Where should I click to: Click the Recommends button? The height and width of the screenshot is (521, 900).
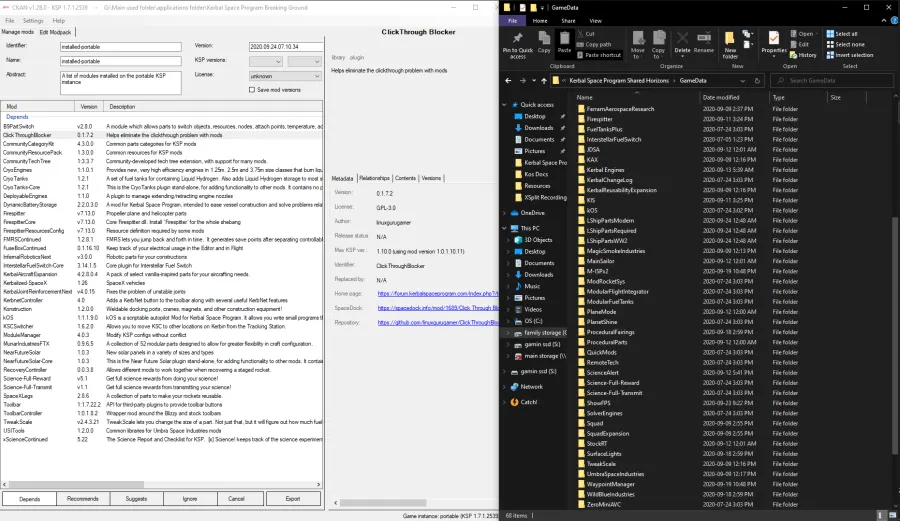pyautogui.click(x=83, y=498)
